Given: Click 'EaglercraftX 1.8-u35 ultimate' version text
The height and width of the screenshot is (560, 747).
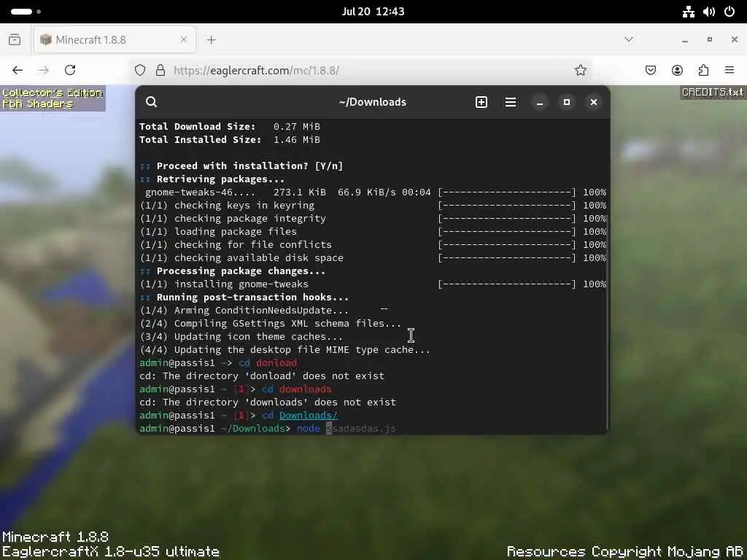Looking at the screenshot, I should 111,551.
